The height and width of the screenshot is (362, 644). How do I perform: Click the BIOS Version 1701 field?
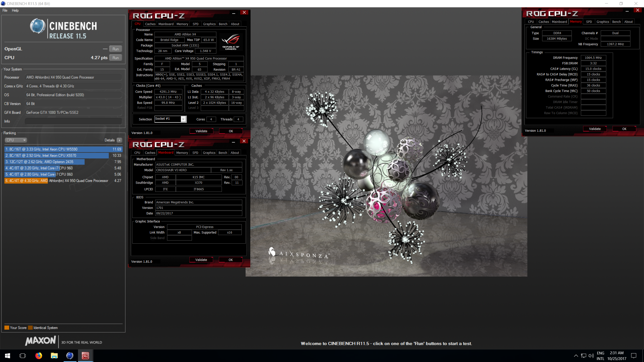[199, 208]
